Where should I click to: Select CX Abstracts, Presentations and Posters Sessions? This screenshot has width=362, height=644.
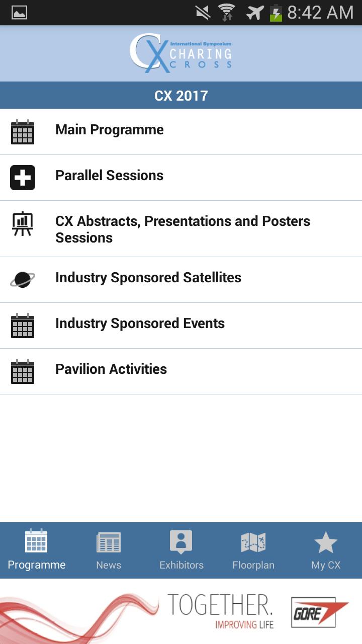183,229
